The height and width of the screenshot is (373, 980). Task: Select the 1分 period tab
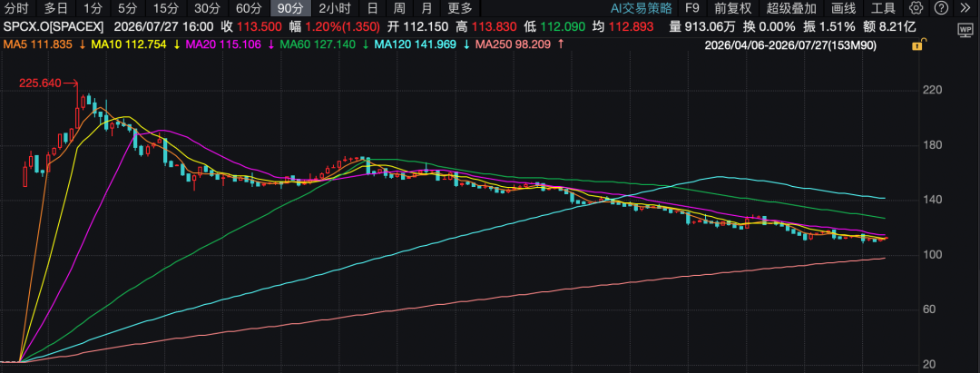tap(93, 8)
